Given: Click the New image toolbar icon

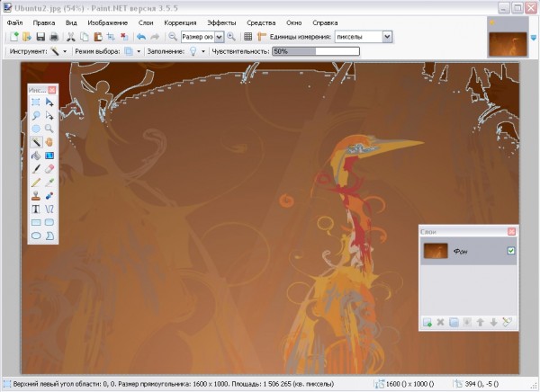Looking at the screenshot, I should (14, 37).
